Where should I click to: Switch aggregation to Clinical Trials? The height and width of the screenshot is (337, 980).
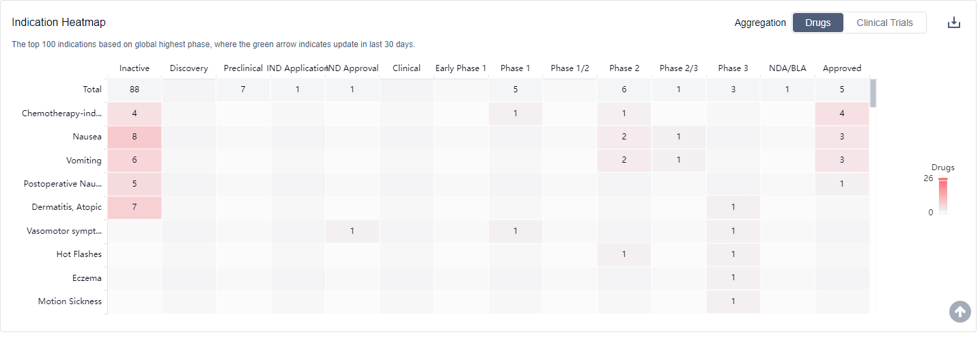tap(884, 23)
